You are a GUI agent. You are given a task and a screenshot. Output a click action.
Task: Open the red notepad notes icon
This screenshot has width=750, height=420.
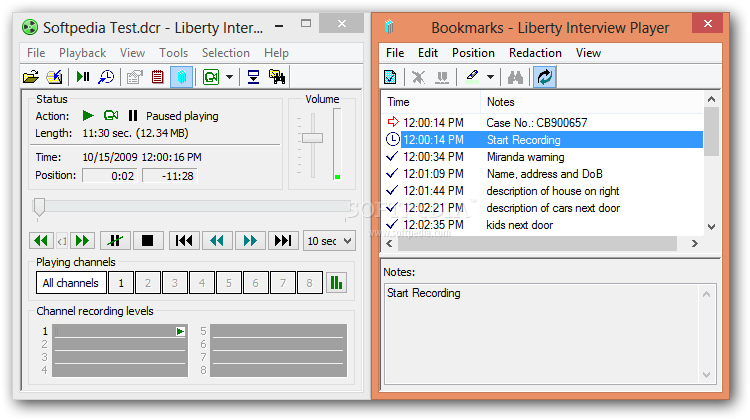(158, 77)
